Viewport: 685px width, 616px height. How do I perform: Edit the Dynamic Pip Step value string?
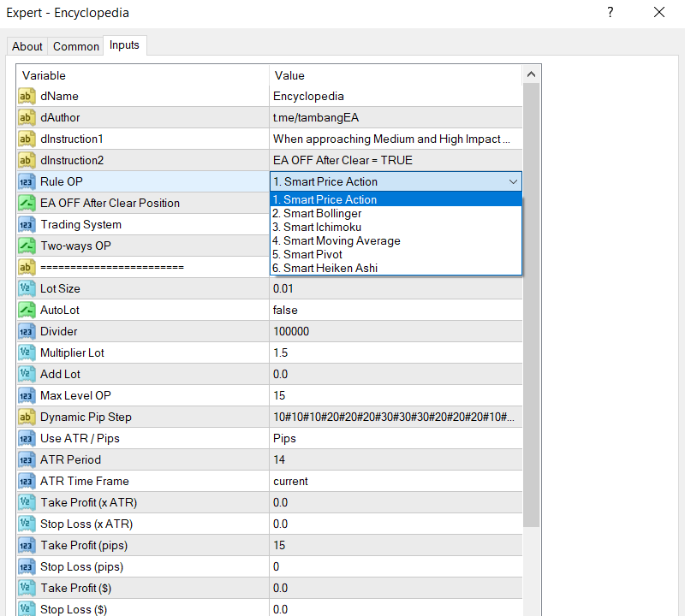396,417
